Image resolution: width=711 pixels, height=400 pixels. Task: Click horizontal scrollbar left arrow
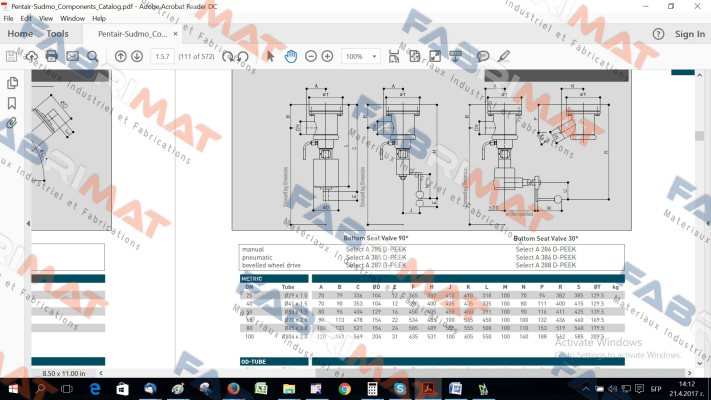pos(101,373)
